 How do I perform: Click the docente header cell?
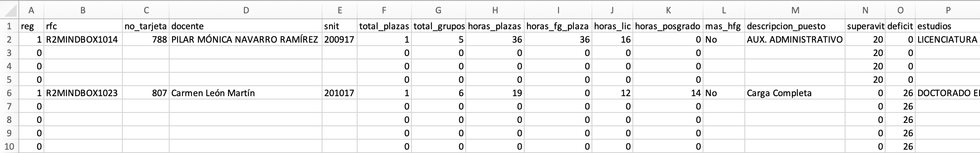(246, 26)
